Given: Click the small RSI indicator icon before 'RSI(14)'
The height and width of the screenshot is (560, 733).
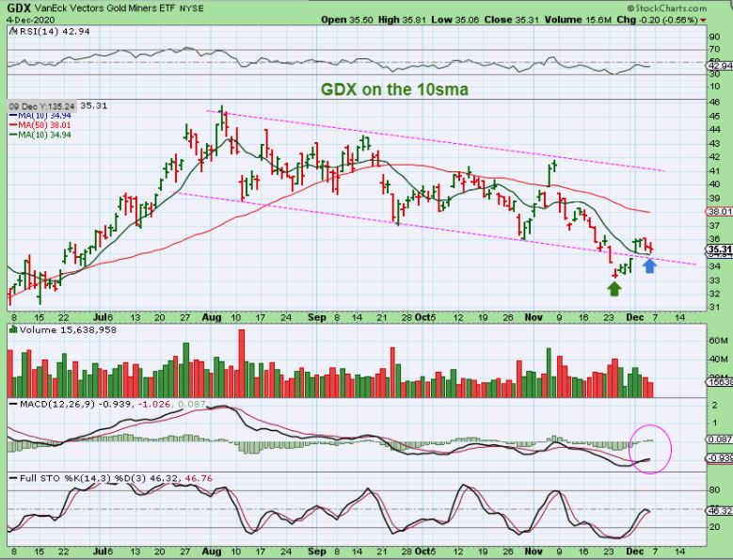Looking at the screenshot, I should (12, 31).
